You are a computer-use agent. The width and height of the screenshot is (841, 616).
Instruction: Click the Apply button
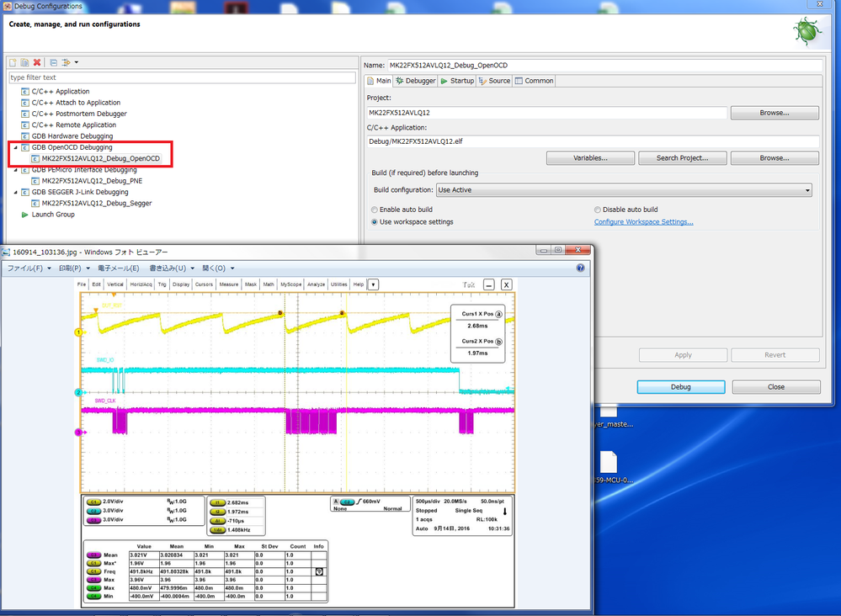coord(683,355)
